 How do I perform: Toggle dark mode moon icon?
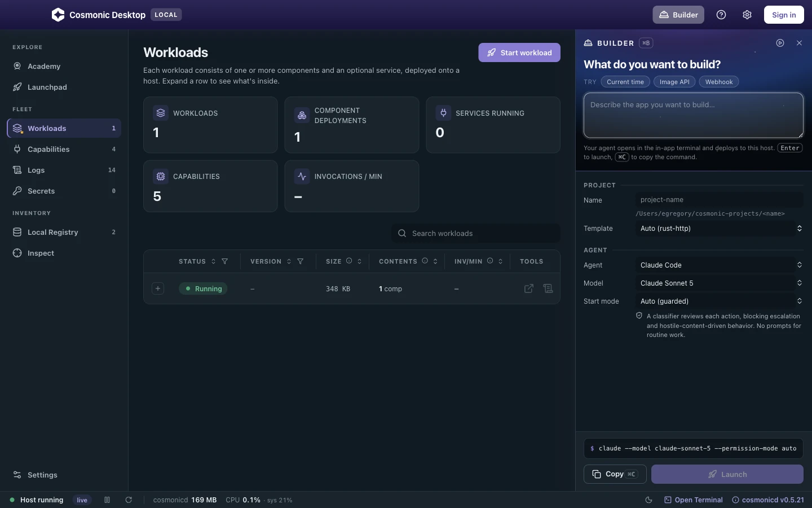(x=648, y=500)
